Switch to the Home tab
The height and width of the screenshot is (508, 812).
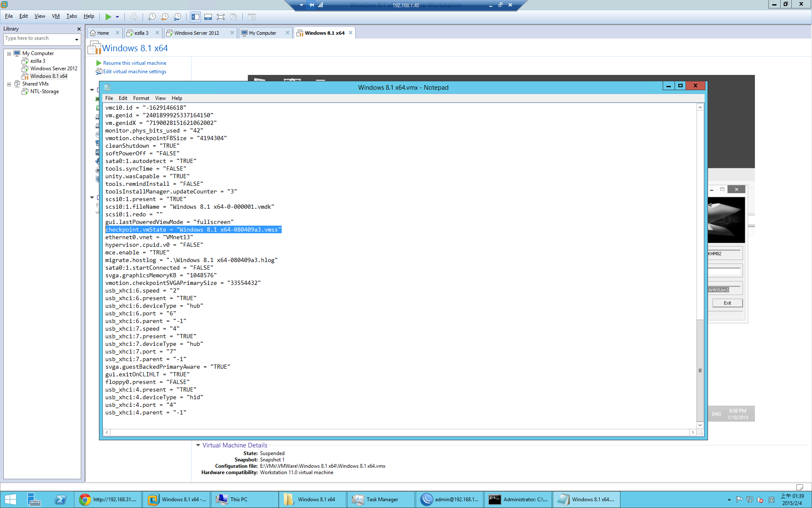(x=103, y=33)
